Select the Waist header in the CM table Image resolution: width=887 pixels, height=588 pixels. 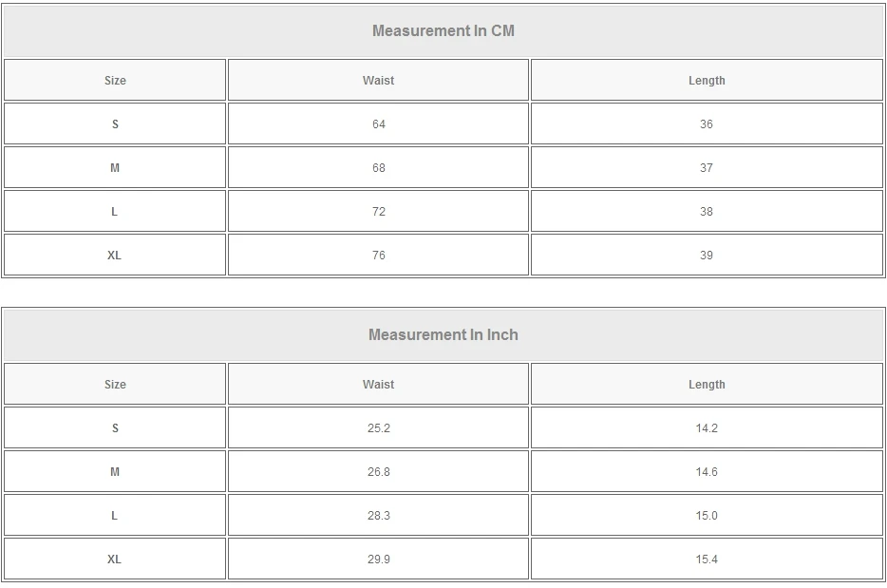point(378,81)
